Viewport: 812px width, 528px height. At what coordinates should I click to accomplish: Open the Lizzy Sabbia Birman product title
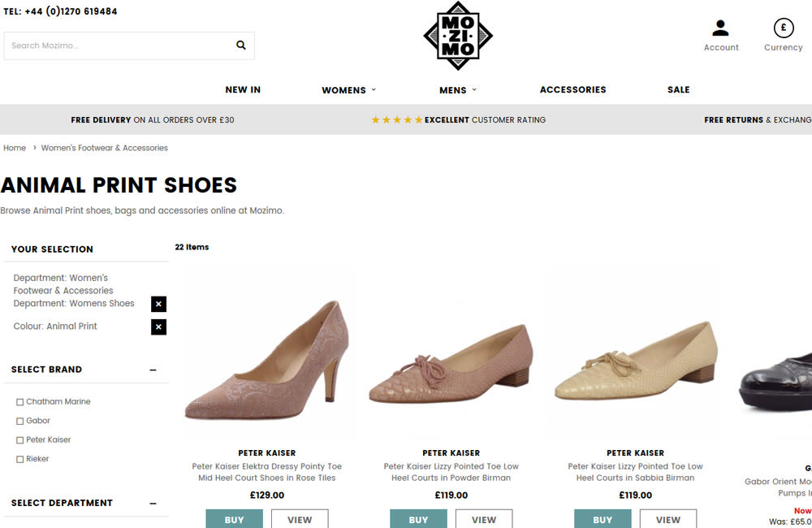click(636, 472)
